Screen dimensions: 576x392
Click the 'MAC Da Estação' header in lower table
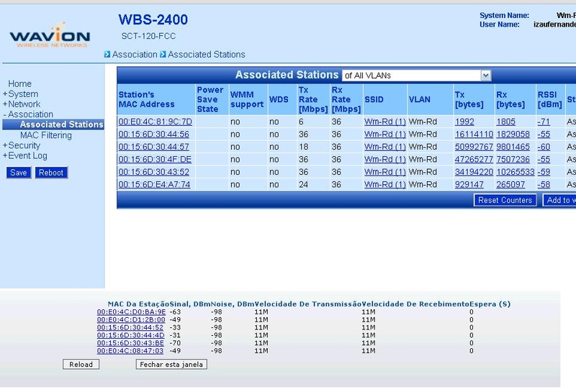[138, 304]
